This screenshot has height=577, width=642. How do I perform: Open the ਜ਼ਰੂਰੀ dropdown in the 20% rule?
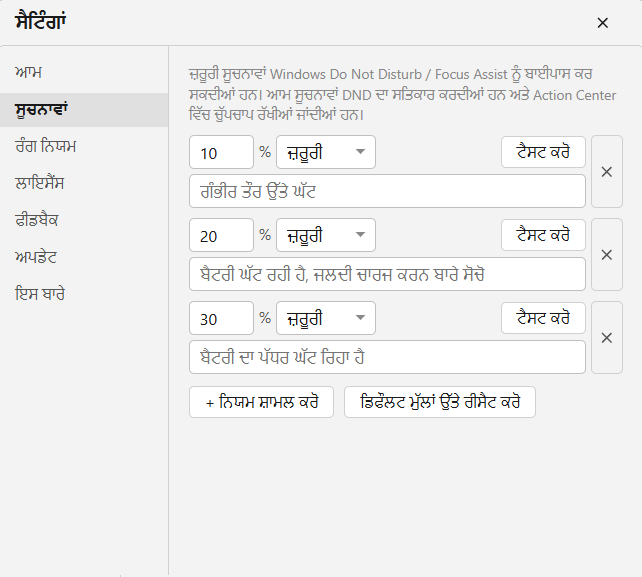pyautogui.click(x=326, y=235)
